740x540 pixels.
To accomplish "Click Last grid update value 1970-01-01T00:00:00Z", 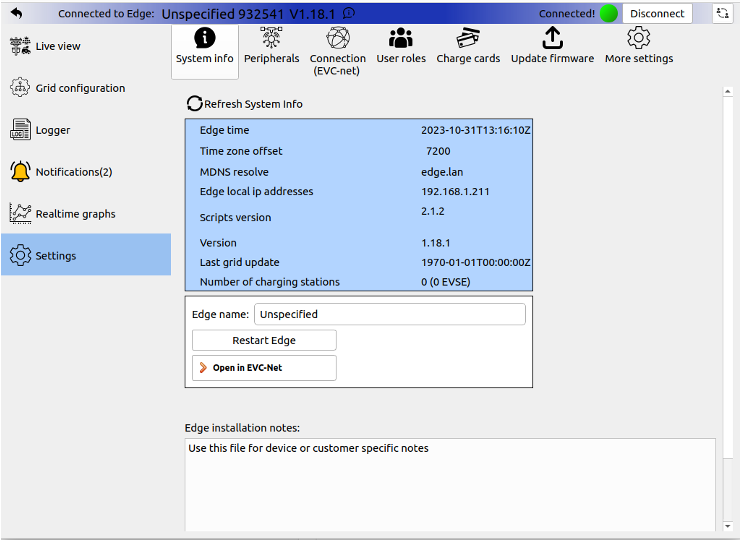I will [x=476, y=262].
